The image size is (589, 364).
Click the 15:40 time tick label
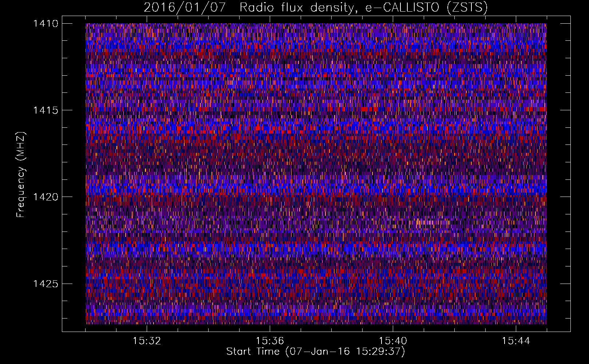[x=393, y=341]
